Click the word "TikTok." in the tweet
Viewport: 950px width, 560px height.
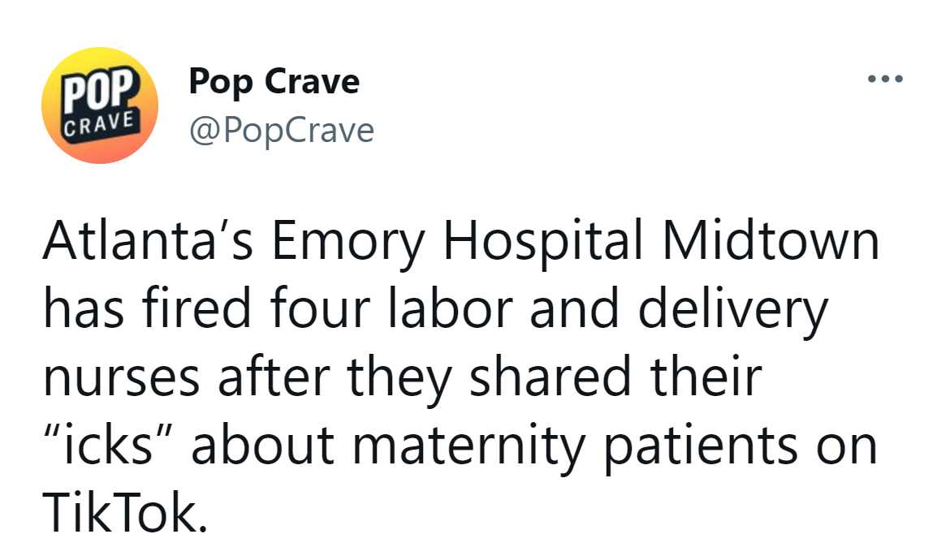pyautogui.click(x=125, y=514)
